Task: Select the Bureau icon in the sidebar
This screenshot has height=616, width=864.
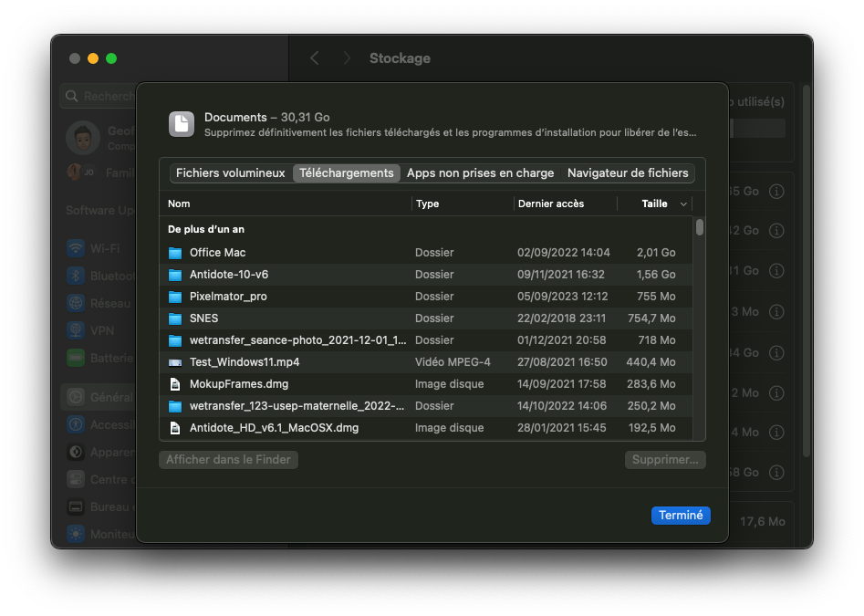Action: 76,506
